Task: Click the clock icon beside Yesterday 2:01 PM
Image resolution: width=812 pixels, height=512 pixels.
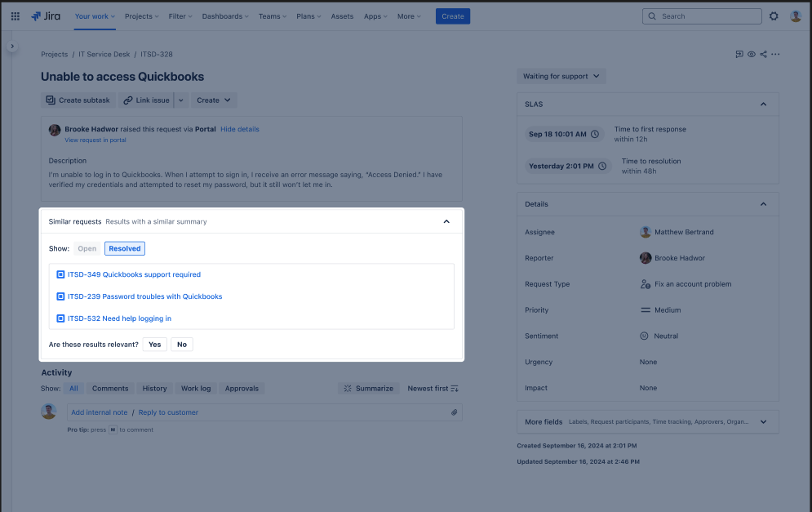Action: pos(602,167)
